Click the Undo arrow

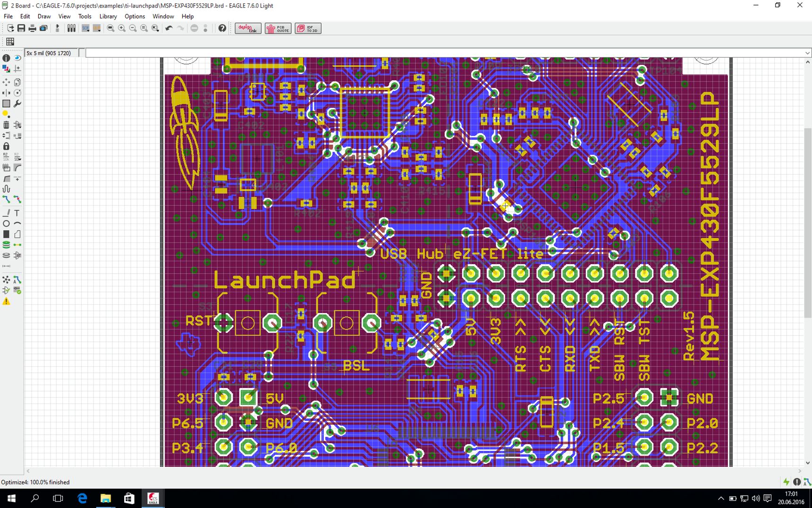point(169,28)
